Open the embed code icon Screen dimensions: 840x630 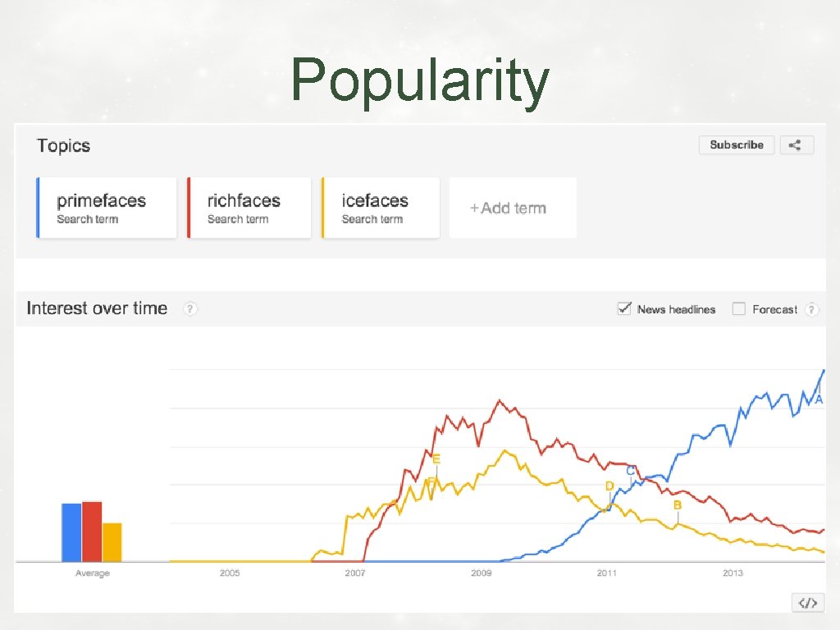[807, 603]
